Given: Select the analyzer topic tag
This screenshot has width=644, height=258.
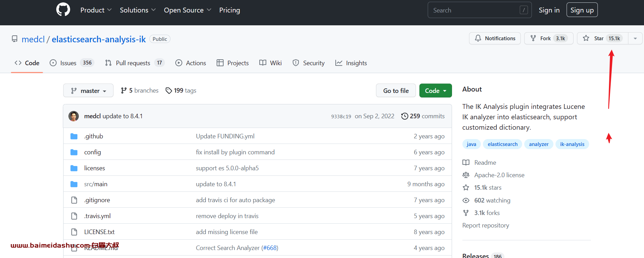Looking at the screenshot, I should coord(539,144).
